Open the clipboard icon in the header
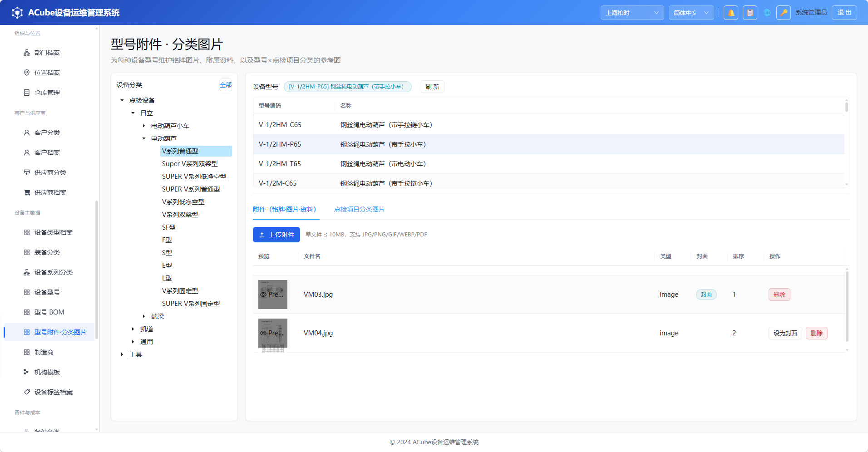Screen dimensions: 868x452 750,13
